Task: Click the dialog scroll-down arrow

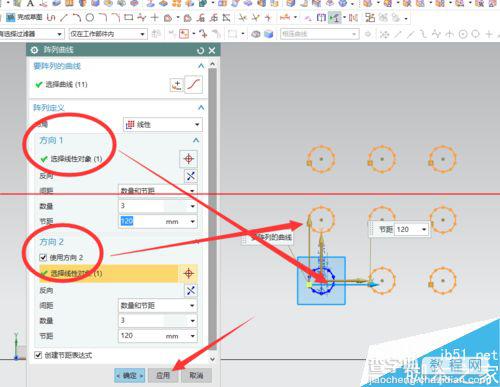Action: 212,359
